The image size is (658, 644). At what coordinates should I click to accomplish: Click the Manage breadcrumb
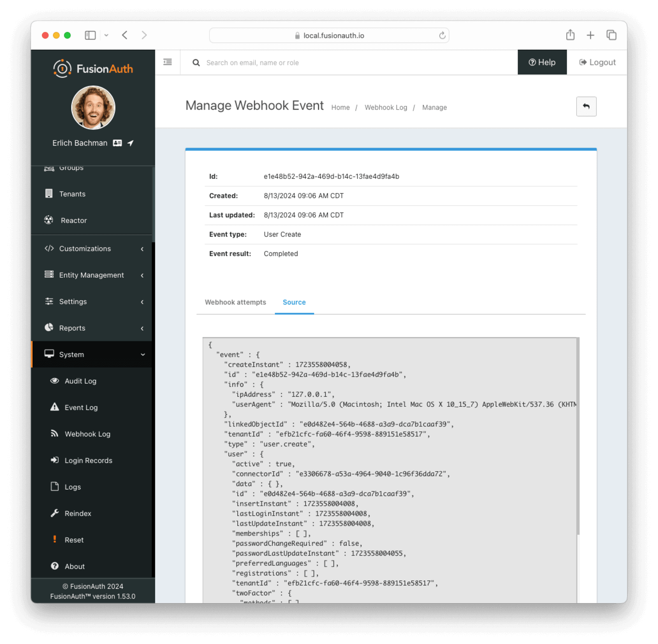[434, 107]
